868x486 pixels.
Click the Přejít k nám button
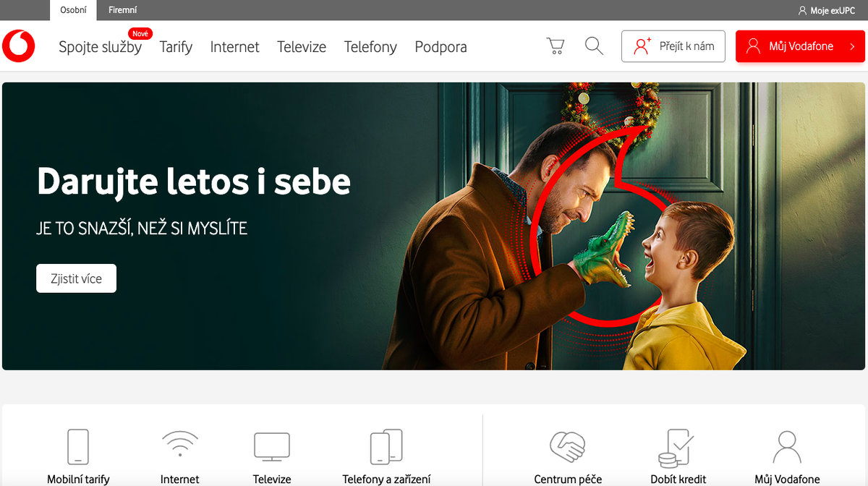click(x=673, y=46)
